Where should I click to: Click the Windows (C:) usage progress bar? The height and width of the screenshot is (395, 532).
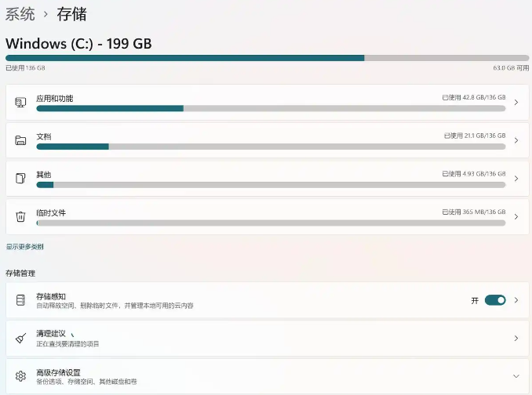[x=268, y=58]
